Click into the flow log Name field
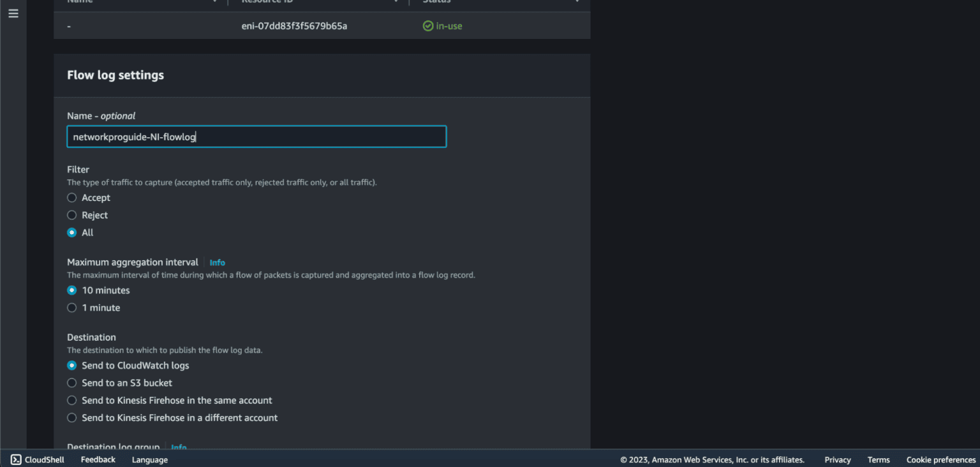Image resolution: width=980 pixels, height=467 pixels. [x=256, y=137]
